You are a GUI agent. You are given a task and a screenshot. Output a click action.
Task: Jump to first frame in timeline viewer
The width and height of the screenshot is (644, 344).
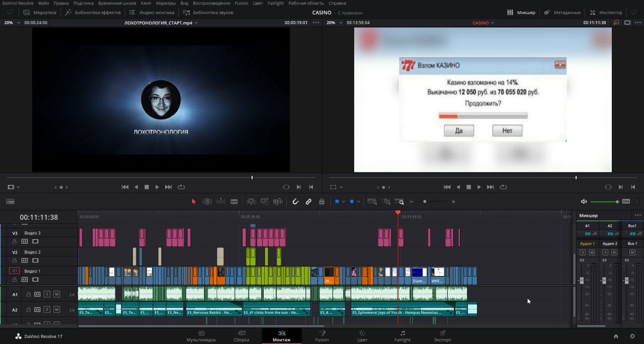click(447, 187)
